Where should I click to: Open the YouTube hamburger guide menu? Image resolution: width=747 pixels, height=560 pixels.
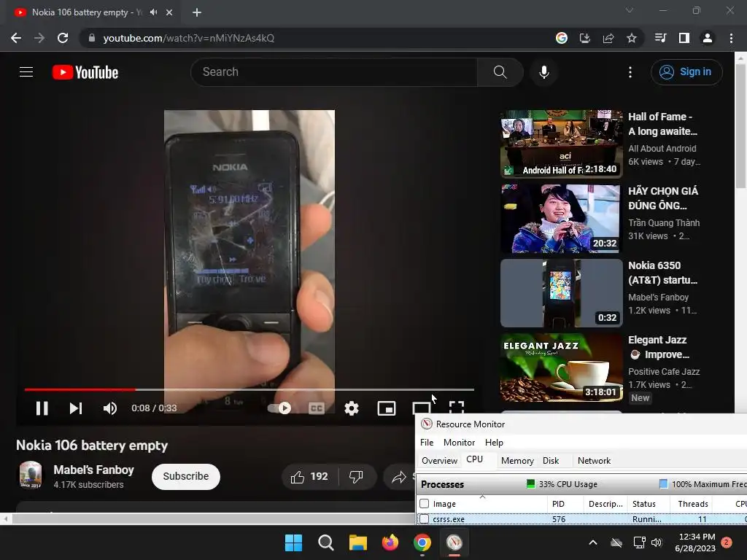click(x=26, y=72)
